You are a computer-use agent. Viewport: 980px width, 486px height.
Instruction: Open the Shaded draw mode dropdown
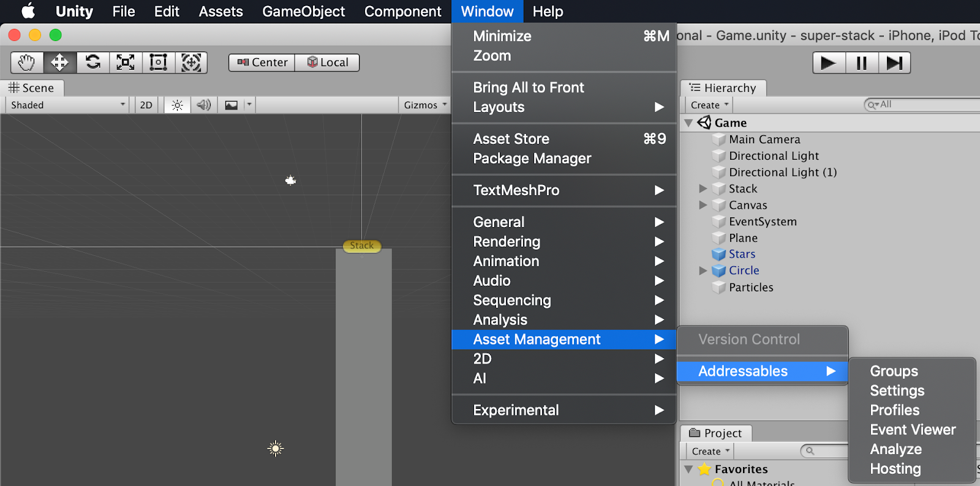67,105
